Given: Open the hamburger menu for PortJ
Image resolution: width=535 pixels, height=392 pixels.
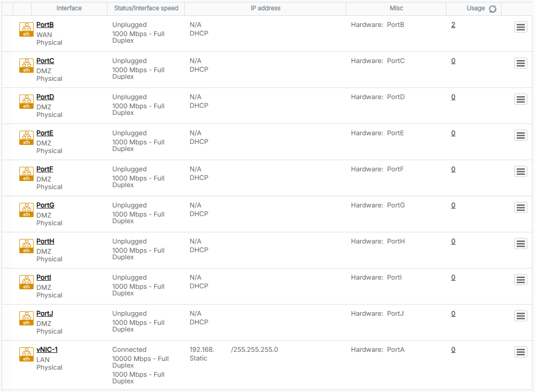Looking at the screenshot, I should click(x=520, y=316).
